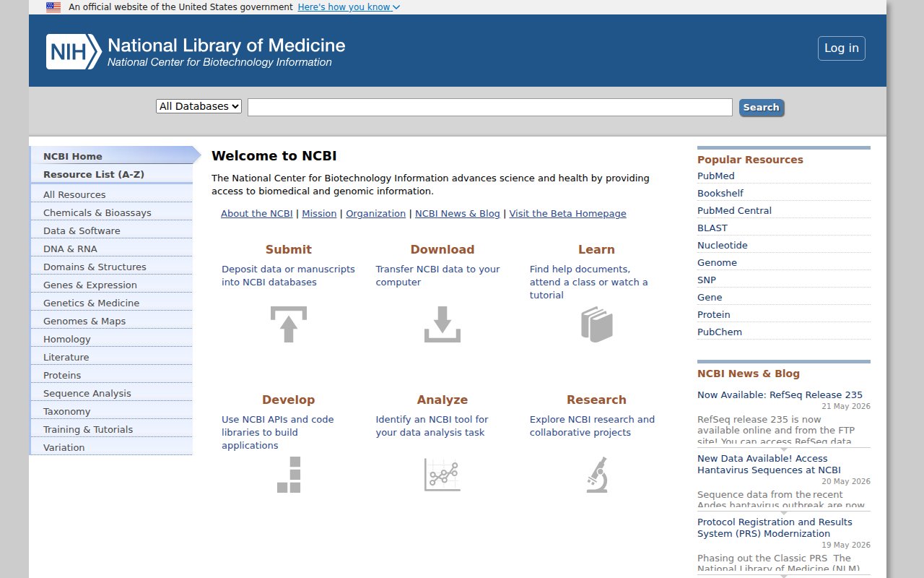Image resolution: width=924 pixels, height=578 pixels.
Task: Open Training & Tutorials category
Action: pyautogui.click(x=112, y=429)
